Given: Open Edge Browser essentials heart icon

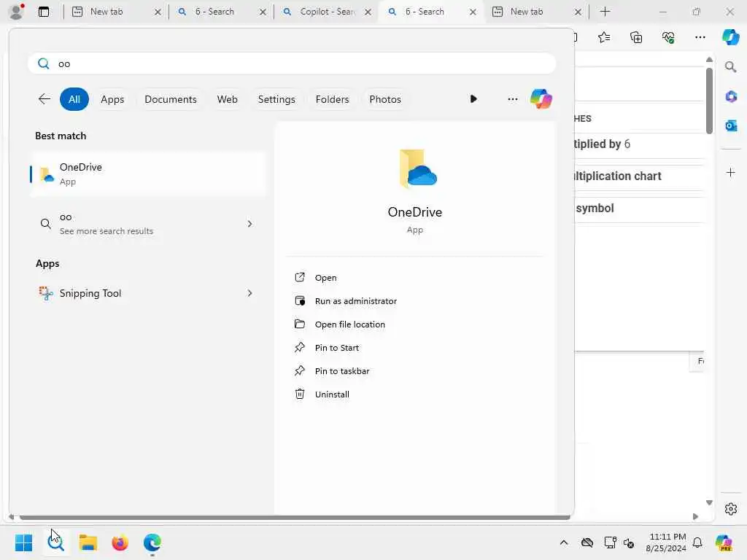Looking at the screenshot, I should coord(668,37).
